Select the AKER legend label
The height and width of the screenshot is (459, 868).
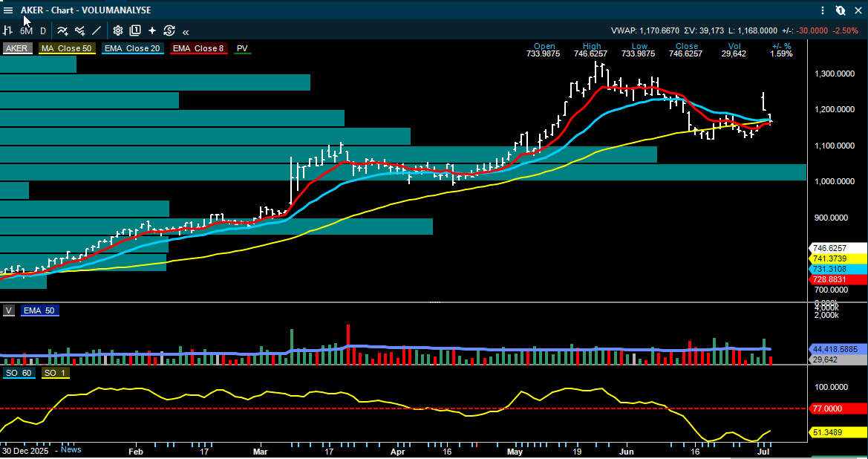(x=18, y=48)
